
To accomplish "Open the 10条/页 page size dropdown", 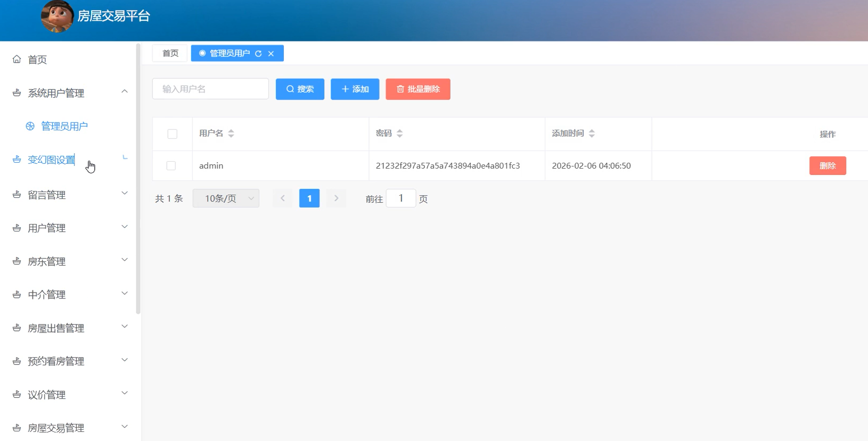I will (x=226, y=198).
